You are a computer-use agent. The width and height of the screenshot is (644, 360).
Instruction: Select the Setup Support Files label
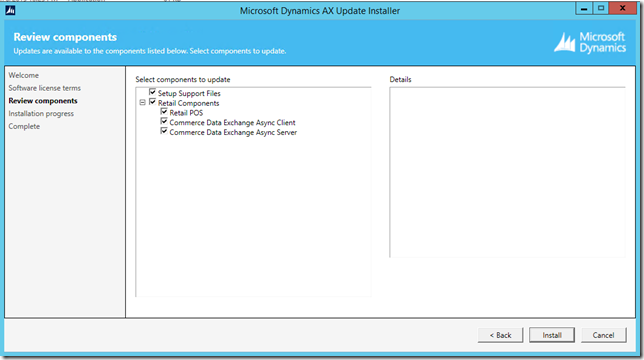pos(189,94)
